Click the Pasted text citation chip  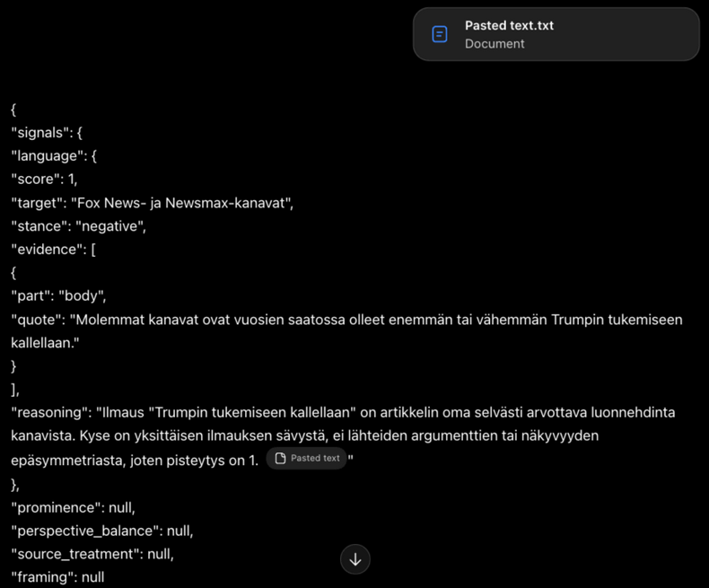(307, 458)
